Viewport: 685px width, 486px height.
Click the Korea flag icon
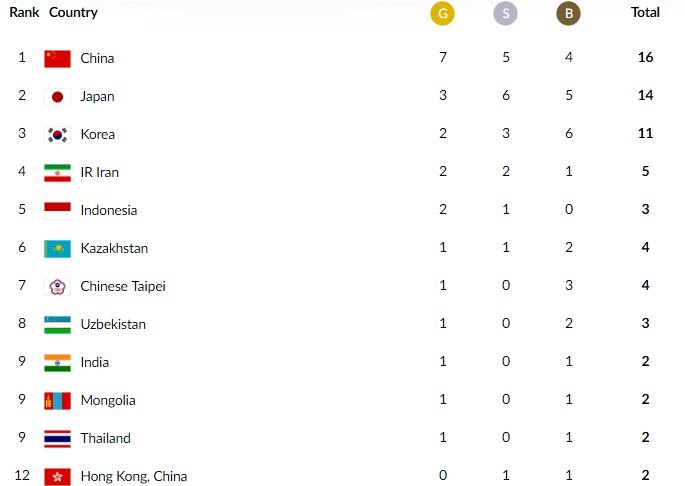57,134
